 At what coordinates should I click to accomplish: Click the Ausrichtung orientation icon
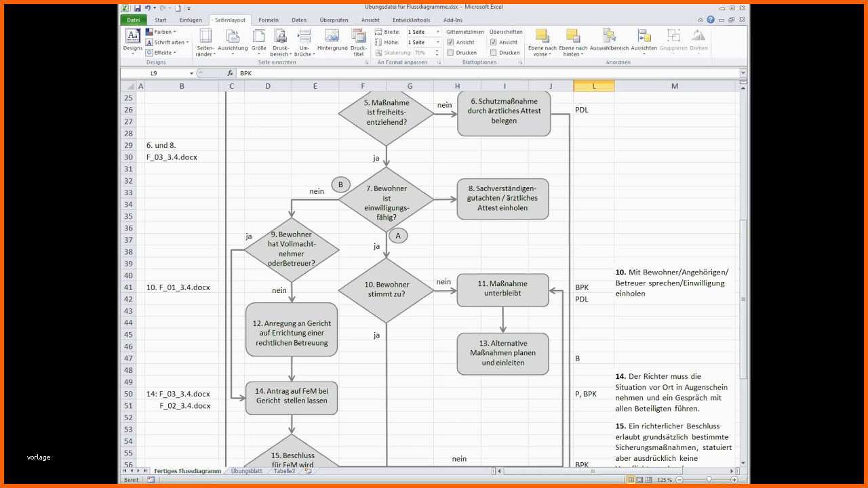pyautogui.click(x=233, y=41)
